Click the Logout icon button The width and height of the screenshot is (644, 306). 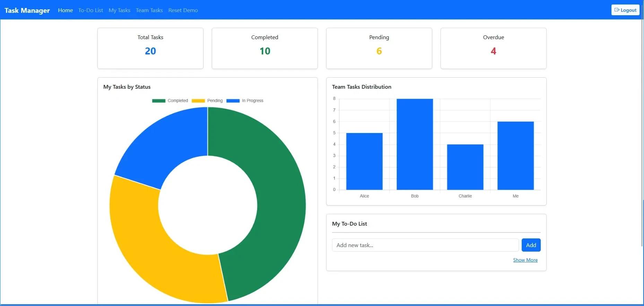(625, 10)
